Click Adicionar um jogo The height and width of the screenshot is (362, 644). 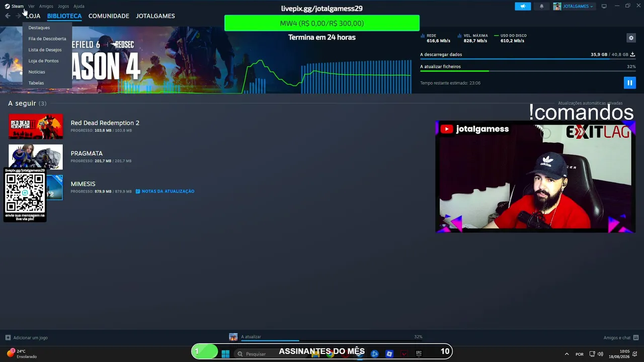pyautogui.click(x=27, y=338)
